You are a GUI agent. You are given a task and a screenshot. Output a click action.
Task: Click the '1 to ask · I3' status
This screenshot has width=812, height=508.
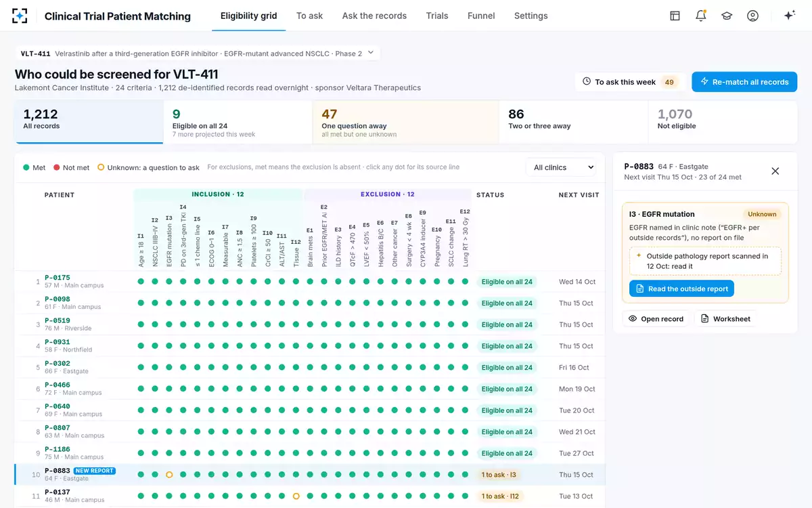[499, 475]
